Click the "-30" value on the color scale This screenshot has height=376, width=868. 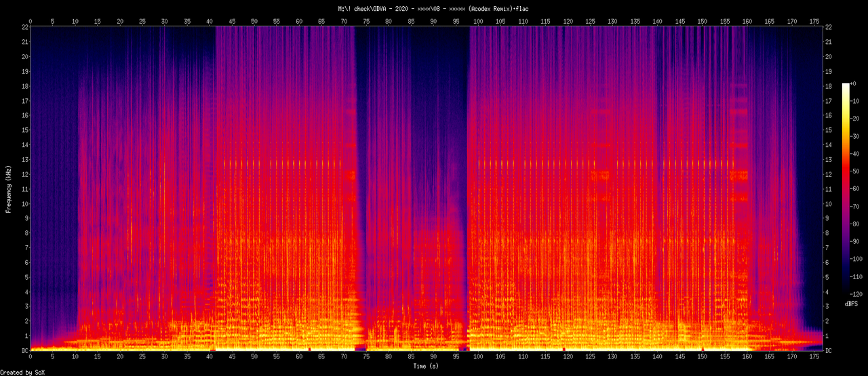[855, 136]
